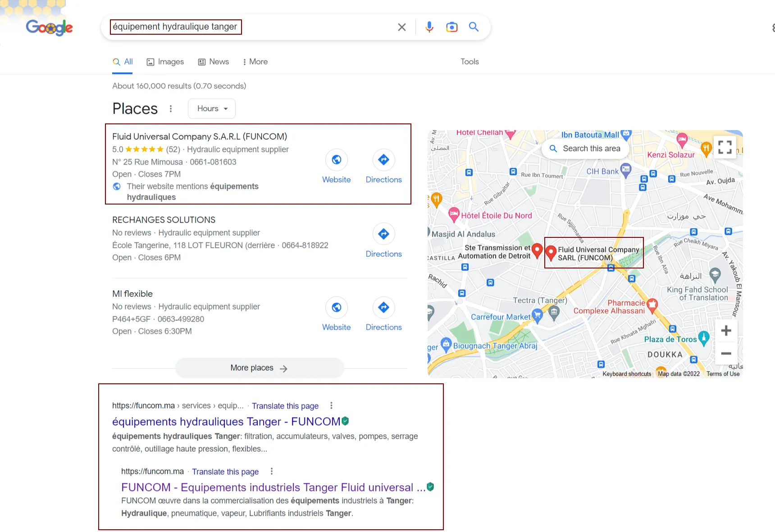This screenshot has height=532, width=775.
Task: Click Biougnach Tanger Abraj map marker
Action: 446,345
